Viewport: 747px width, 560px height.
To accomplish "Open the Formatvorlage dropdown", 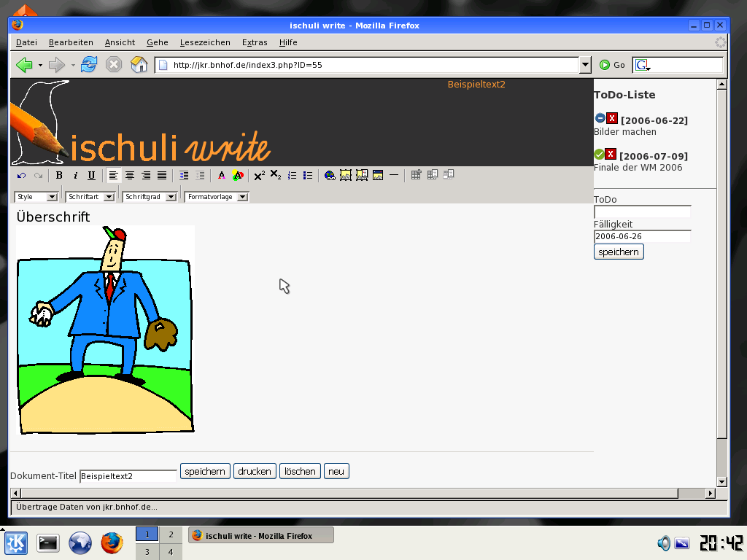I will (x=216, y=197).
